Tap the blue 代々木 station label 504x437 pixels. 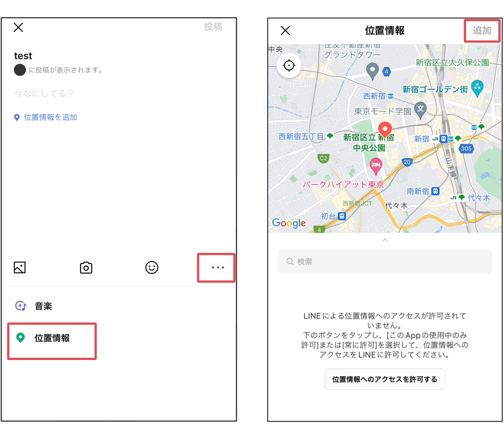(x=479, y=198)
